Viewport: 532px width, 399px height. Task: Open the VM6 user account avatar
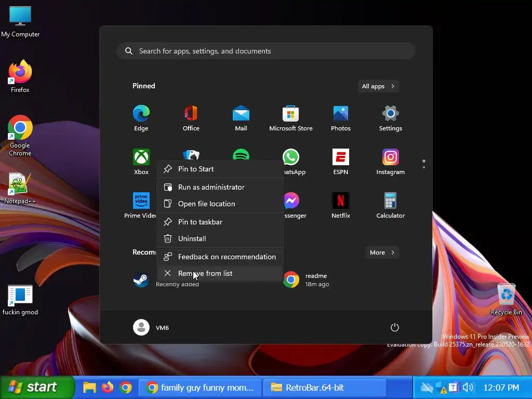(141, 327)
